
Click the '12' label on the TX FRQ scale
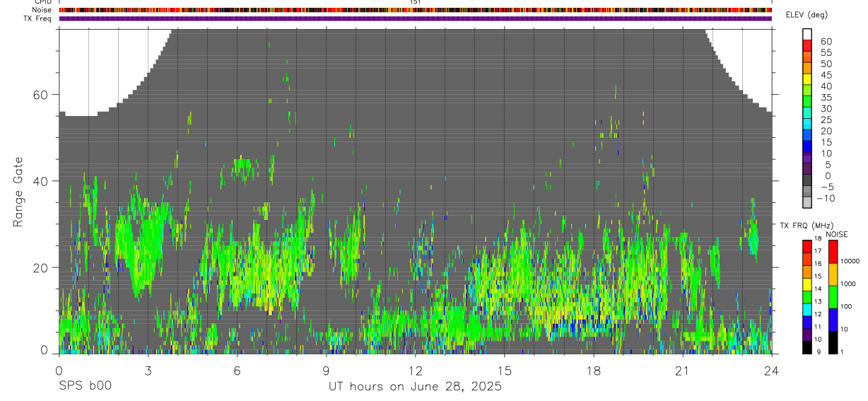817,314
